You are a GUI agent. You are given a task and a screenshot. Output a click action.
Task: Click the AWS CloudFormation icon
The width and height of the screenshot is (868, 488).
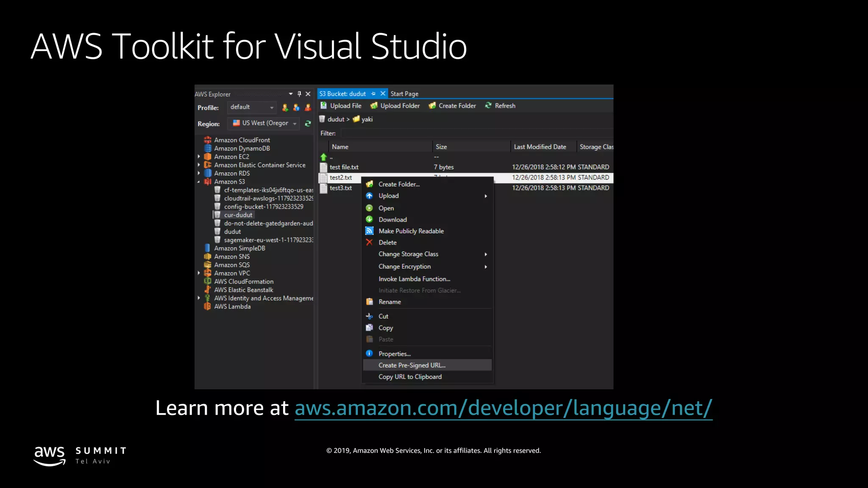point(208,281)
